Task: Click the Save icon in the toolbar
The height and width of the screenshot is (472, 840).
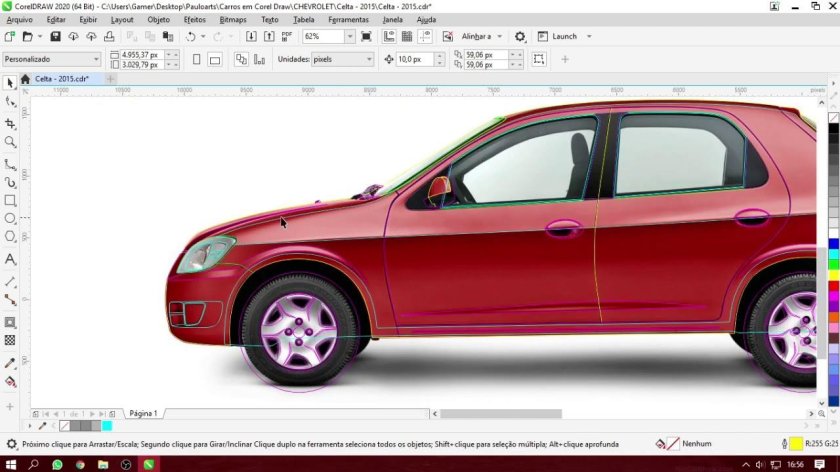Action: tap(56, 36)
